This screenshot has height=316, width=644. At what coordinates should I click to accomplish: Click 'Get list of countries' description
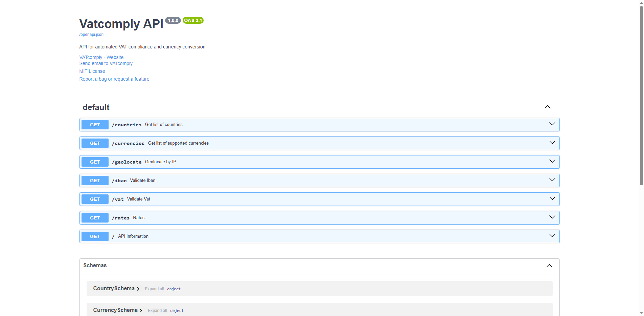164,125
